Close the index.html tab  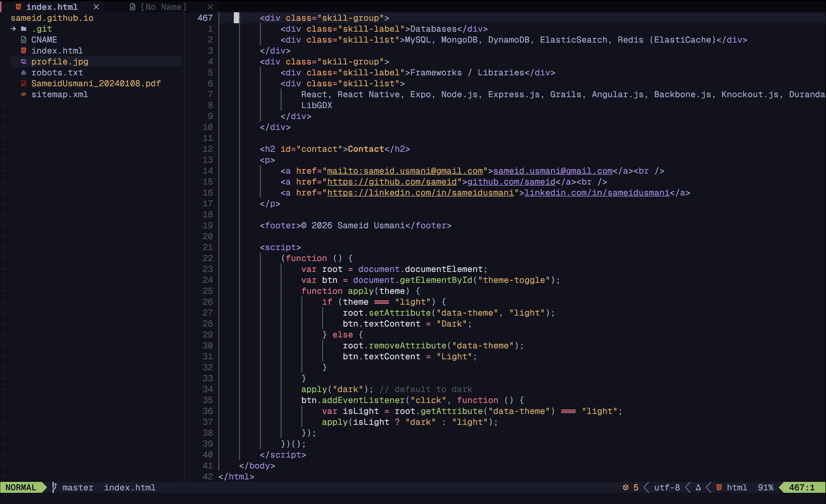coord(96,7)
